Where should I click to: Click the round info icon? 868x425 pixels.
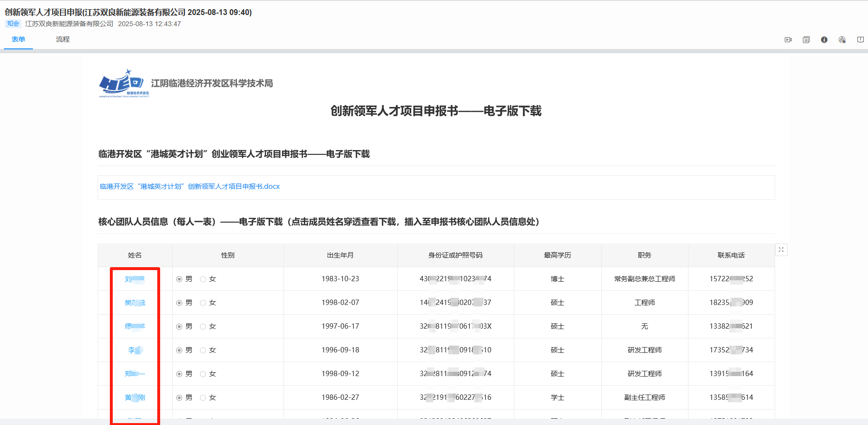click(x=824, y=40)
